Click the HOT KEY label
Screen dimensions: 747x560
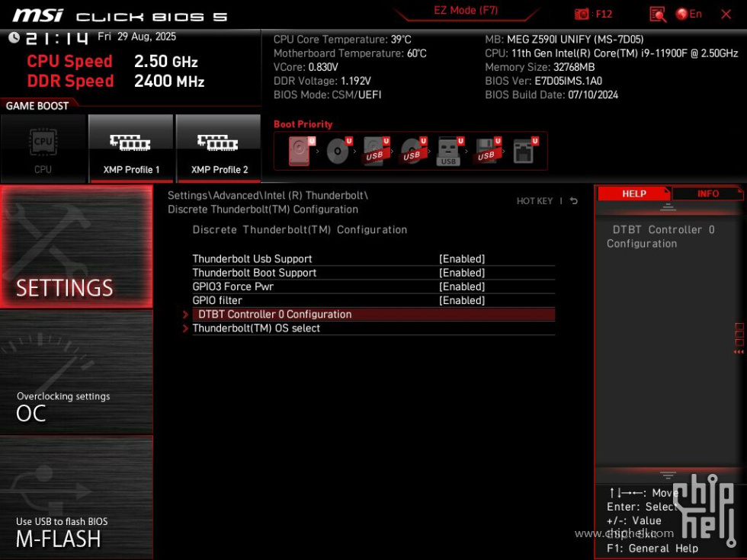534,201
